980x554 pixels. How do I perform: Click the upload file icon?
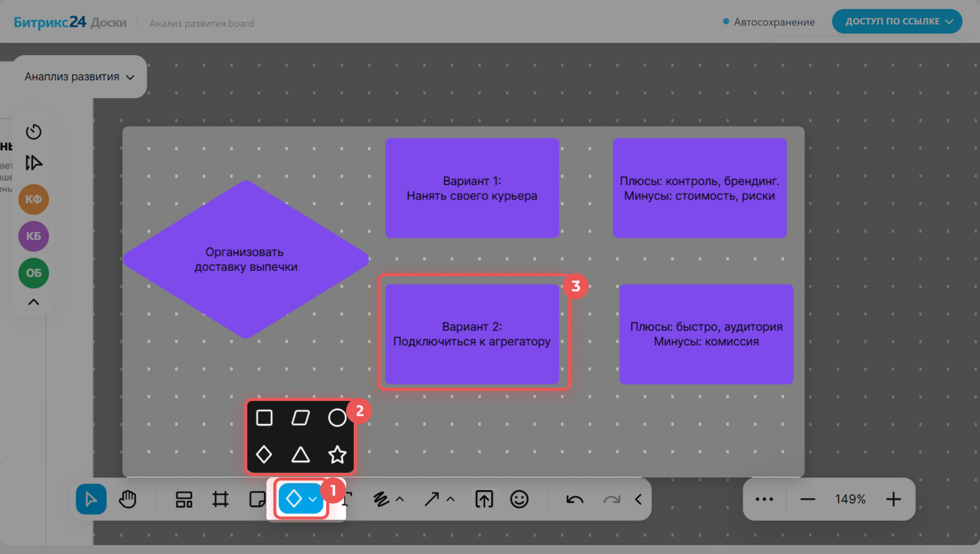484,499
